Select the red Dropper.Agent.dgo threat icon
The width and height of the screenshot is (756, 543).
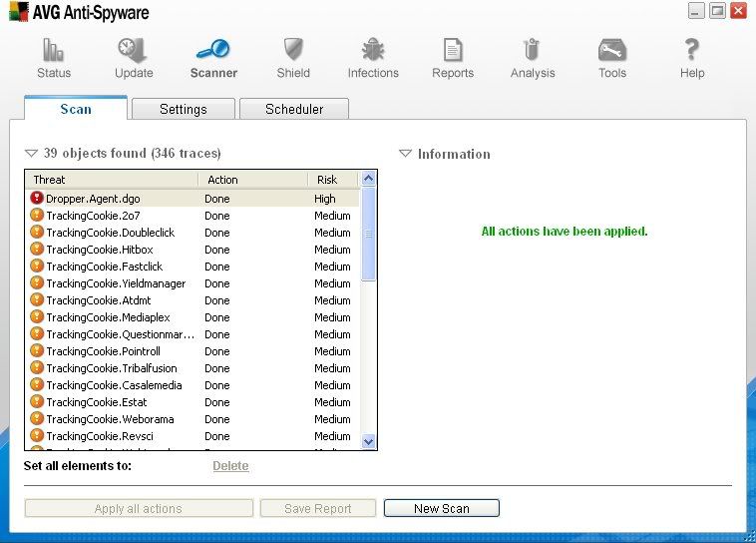point(37,199)
